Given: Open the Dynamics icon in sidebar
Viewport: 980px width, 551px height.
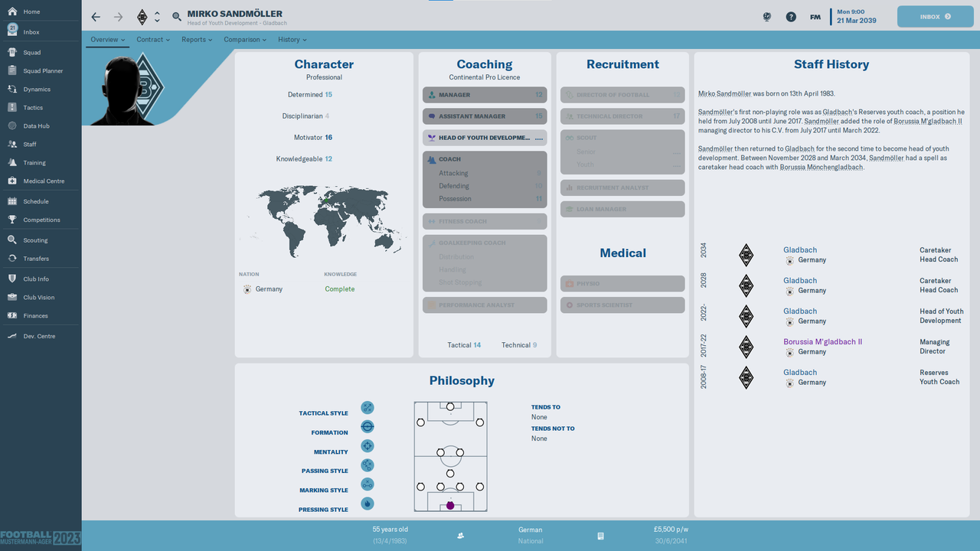Looking at the screenshot, I should point(12,90).
